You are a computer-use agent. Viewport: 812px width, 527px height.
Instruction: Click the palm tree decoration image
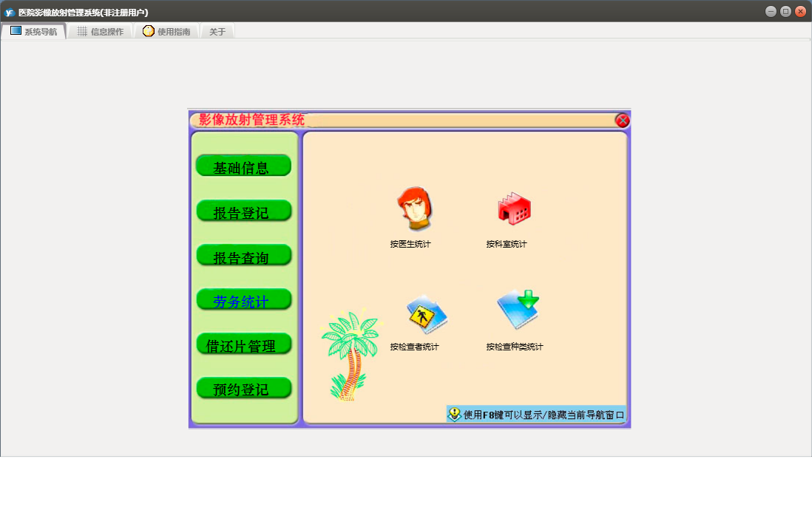click(x=349, y=356)
